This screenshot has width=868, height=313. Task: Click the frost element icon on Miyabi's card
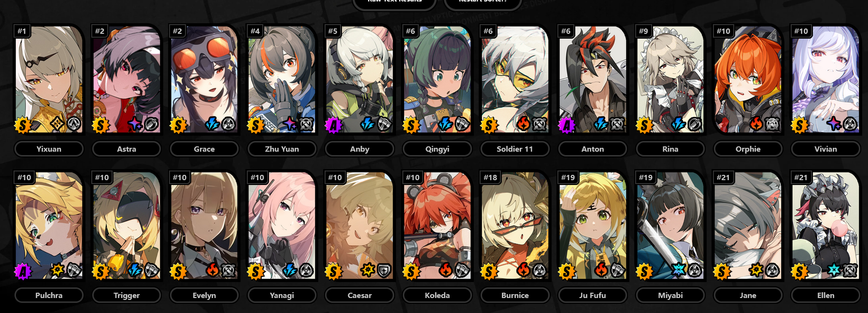pos(679,270)
